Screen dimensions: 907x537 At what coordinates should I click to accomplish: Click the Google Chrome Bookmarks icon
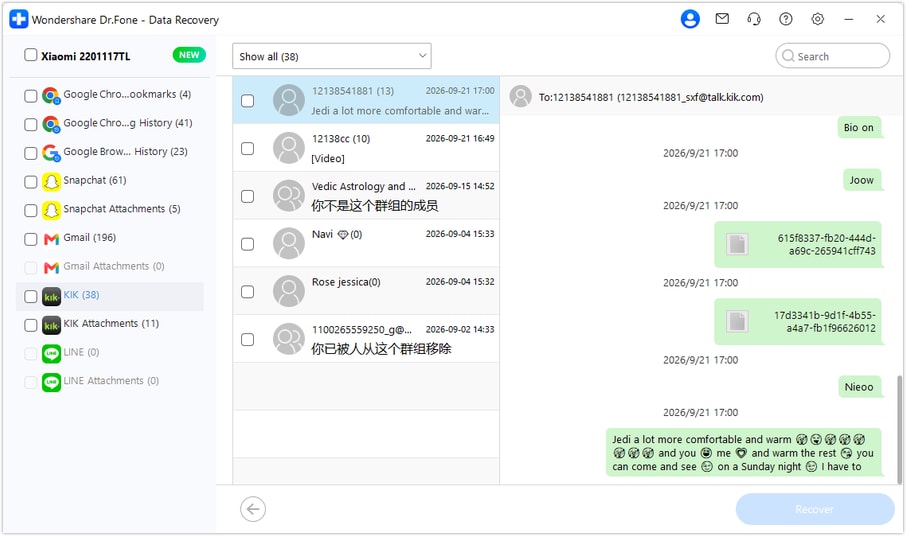(x=51, y=95)
